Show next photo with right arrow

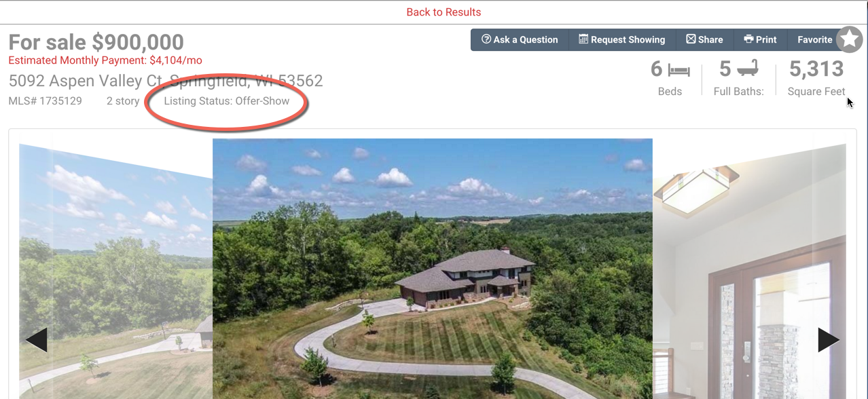(829, 340)
